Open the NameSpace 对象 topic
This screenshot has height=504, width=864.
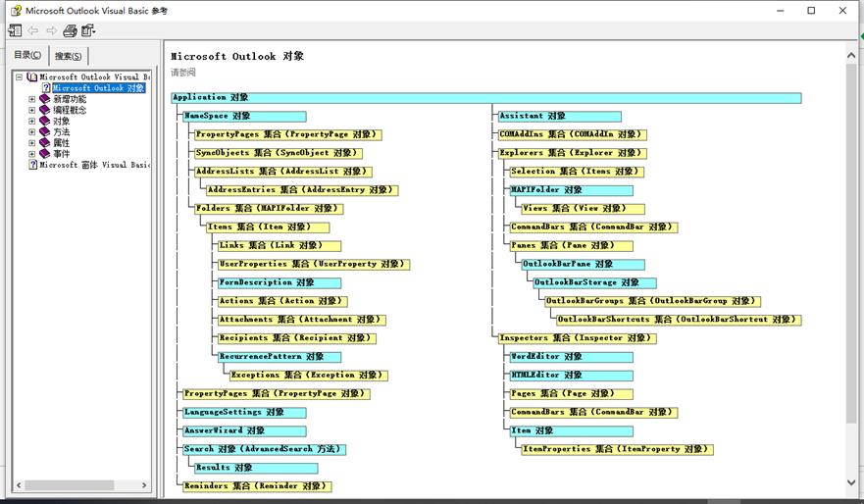click(244, 117)
